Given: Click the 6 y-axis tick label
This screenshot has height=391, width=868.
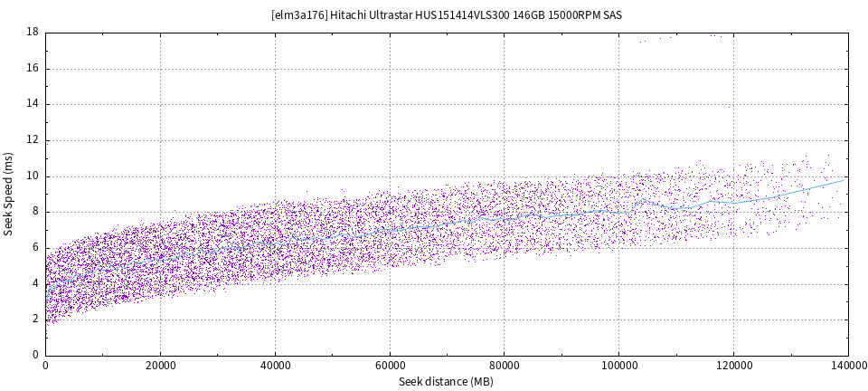Looking at the screenshot, I should [34, 247].
